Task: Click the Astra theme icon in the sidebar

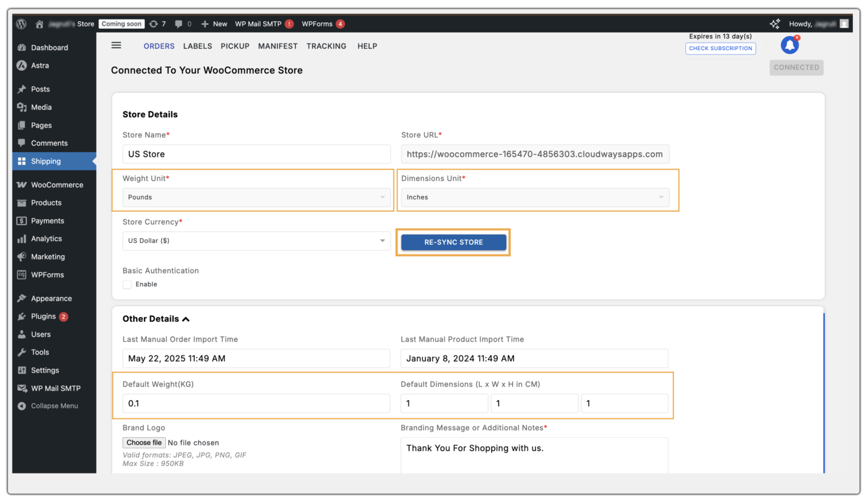Action: [x=22, y=65]
